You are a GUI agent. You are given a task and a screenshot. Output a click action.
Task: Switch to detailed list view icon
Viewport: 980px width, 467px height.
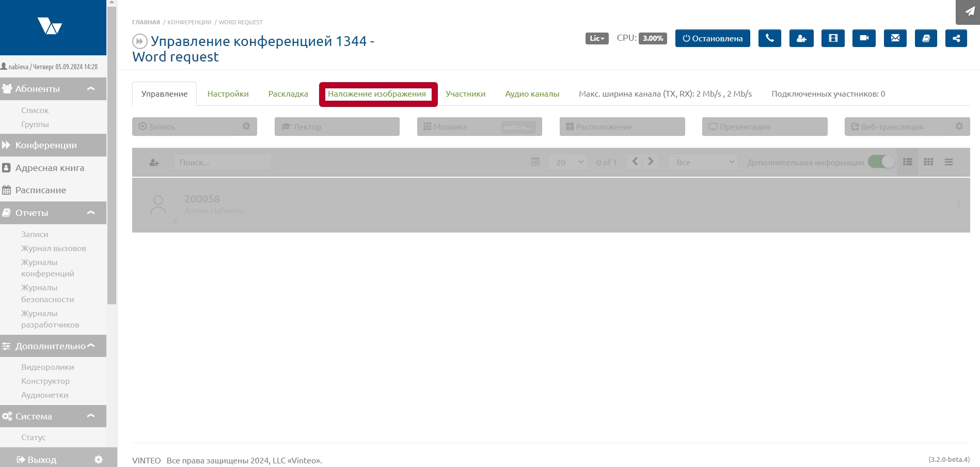pos(907,162)
